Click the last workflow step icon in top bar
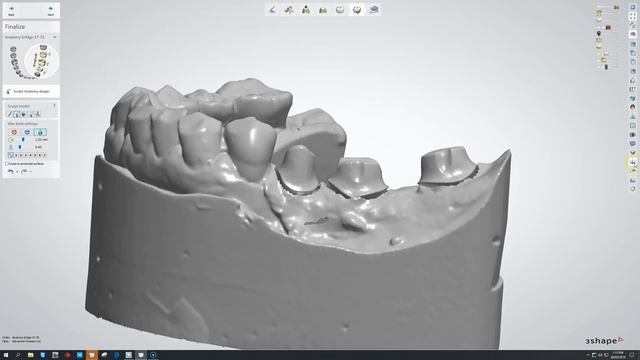 tap(374, 10)
